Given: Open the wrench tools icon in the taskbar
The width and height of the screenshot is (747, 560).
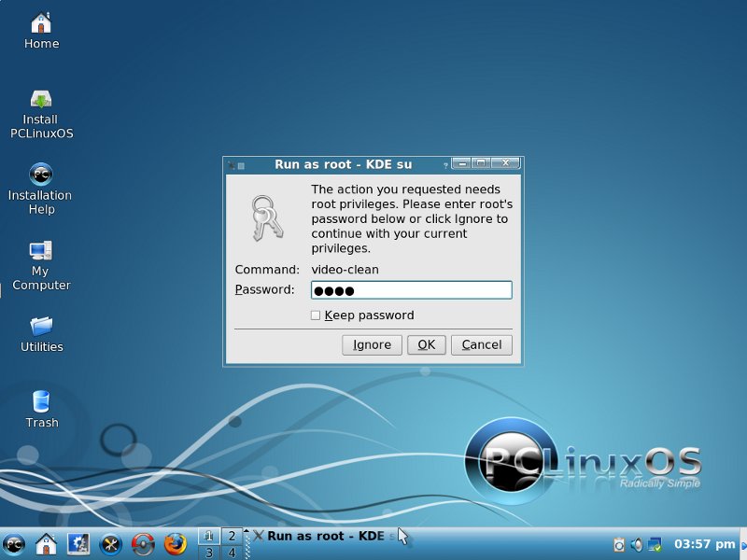Looking at the screenshot, I should coord(110,544).
